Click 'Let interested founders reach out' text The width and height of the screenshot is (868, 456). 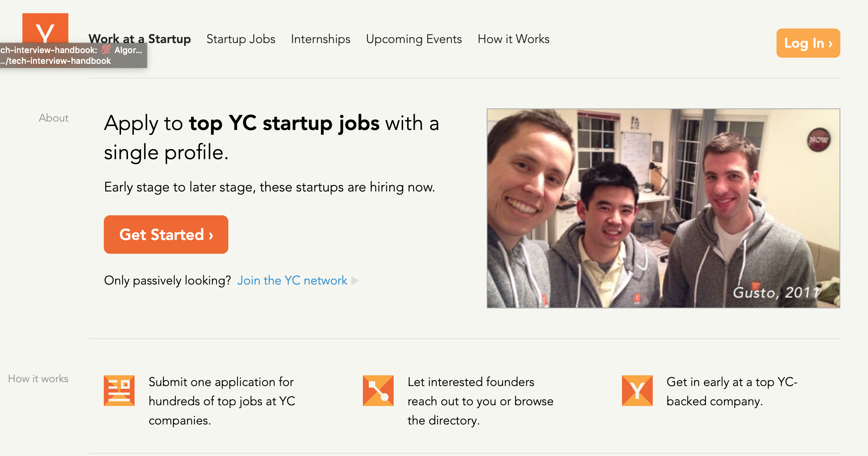point(480,401)
